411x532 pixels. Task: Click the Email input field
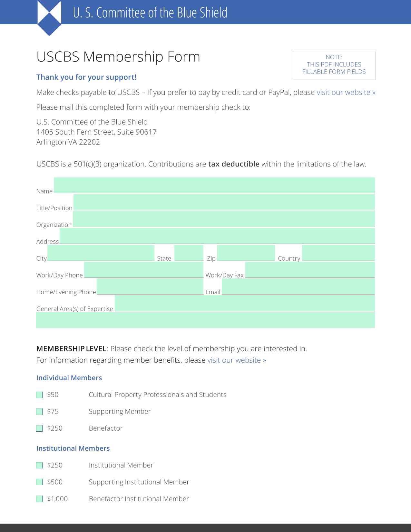click(x=298, y=286)
